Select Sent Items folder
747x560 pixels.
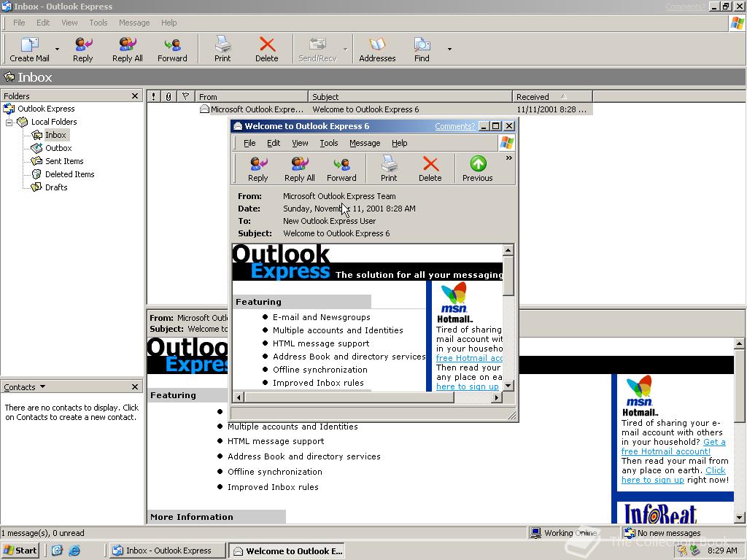[x=64, y=161]
